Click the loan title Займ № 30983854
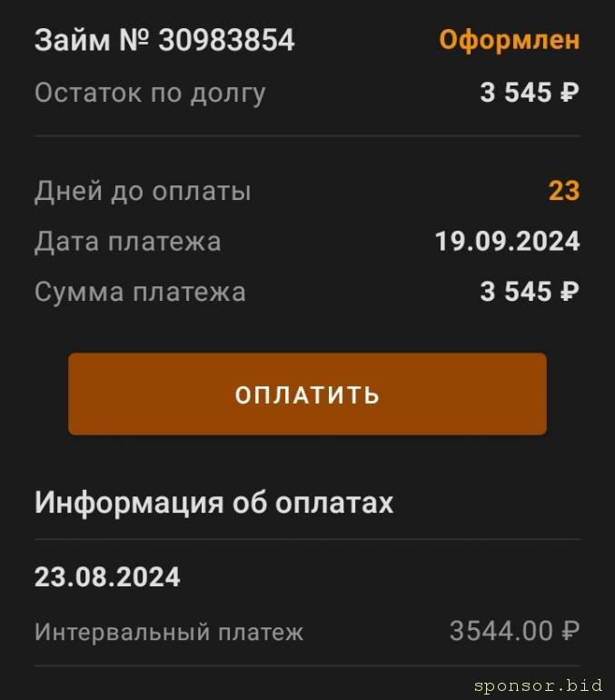Image resolution: width=615 pixels, height=700 pixels. click(164, 40)
